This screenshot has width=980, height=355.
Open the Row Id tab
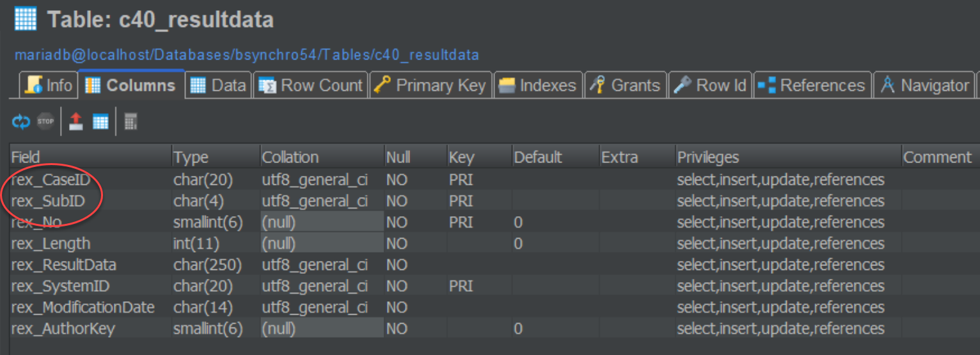[710, 85]
